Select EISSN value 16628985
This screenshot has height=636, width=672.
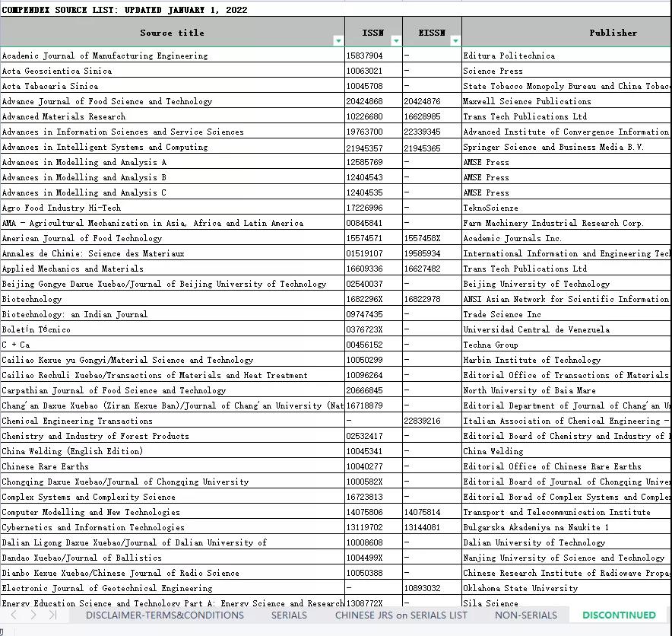[432, 116]
